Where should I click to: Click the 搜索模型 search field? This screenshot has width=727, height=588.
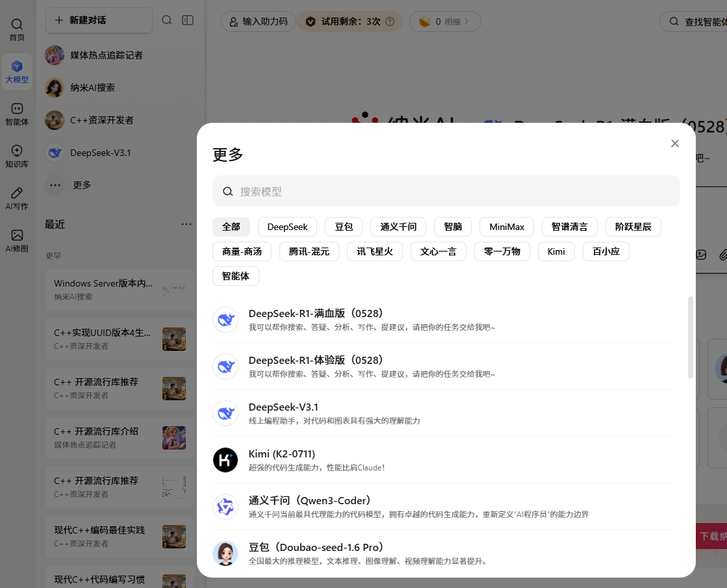point(446,191)
